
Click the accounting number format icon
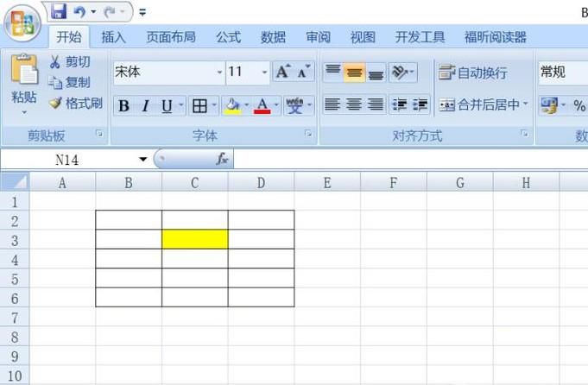pos(549,105)
